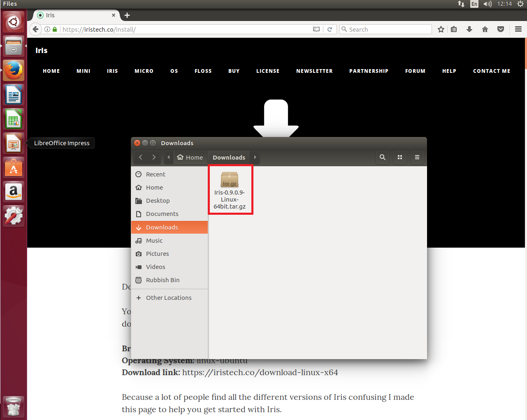Open the HELP page link

(449, 71)
